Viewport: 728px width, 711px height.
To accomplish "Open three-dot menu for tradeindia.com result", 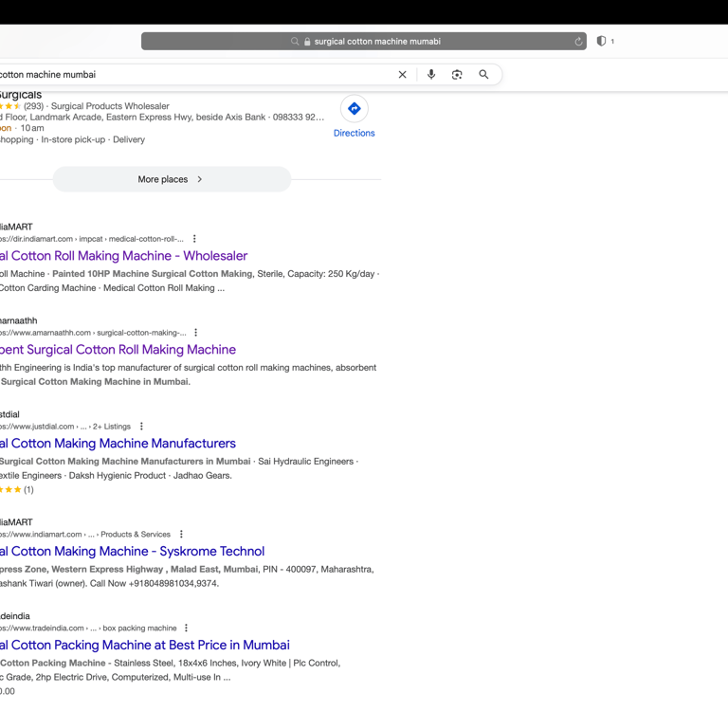I will click(x=186, y=628).
